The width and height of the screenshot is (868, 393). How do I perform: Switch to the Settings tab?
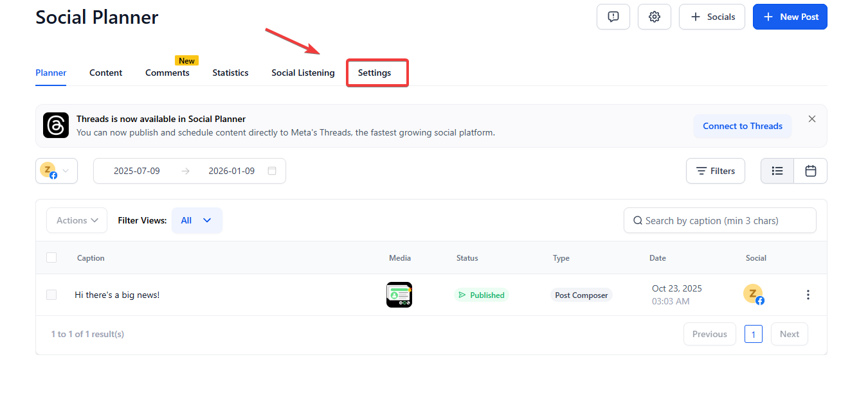point(374,73)
